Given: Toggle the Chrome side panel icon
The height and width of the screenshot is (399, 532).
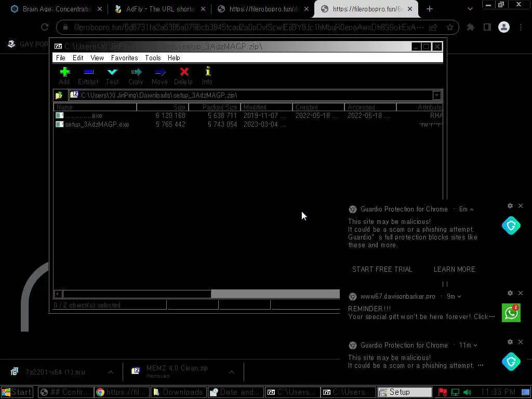Looking at the screenshot, I should pos(487,27).
